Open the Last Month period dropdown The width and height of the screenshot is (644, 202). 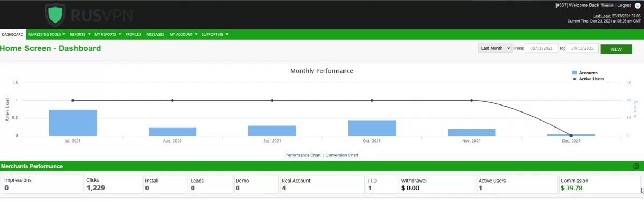click(x=495, y=48)
